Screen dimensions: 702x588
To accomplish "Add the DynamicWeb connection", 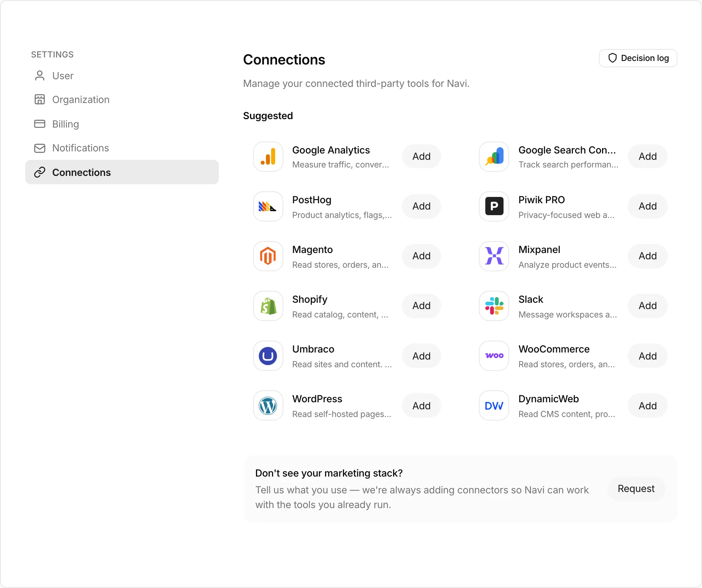I will 647,406.
